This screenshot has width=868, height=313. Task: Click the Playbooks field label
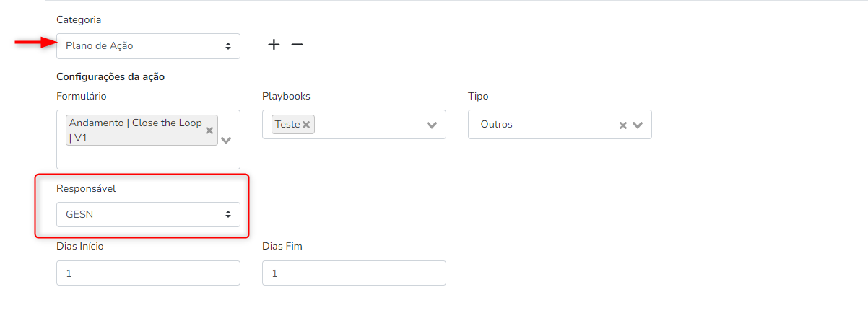tap(286, 96)
